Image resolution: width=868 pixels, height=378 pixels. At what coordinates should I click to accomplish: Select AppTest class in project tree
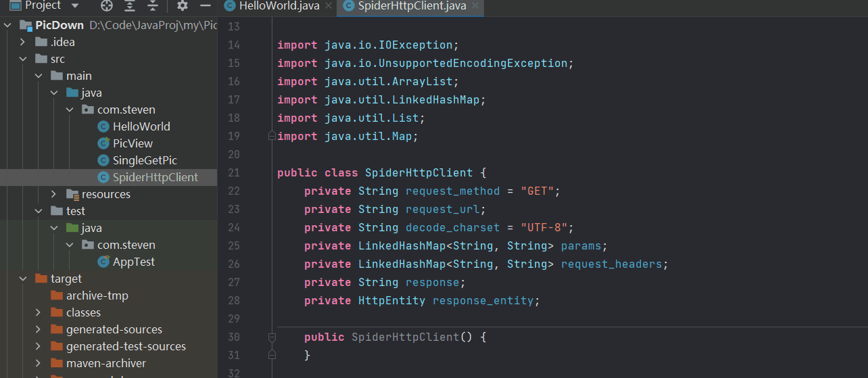tap(134, 262)
